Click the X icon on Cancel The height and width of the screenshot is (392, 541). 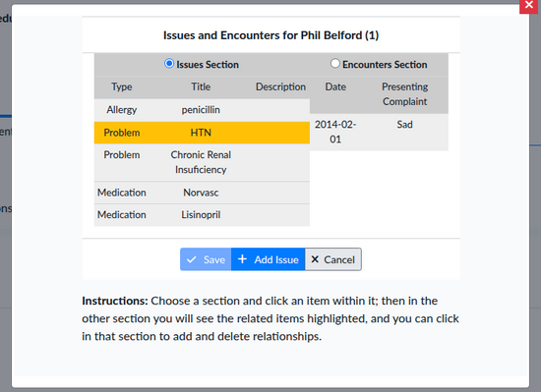tap(315, 259)
